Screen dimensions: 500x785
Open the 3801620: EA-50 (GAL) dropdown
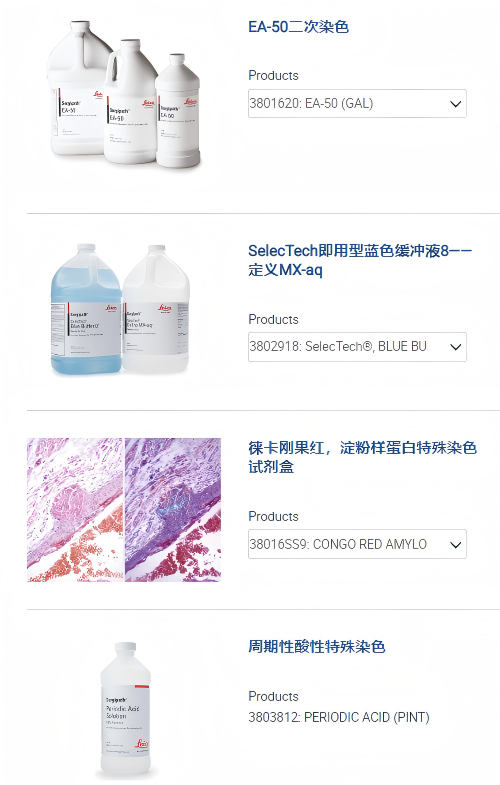[357, 104]
